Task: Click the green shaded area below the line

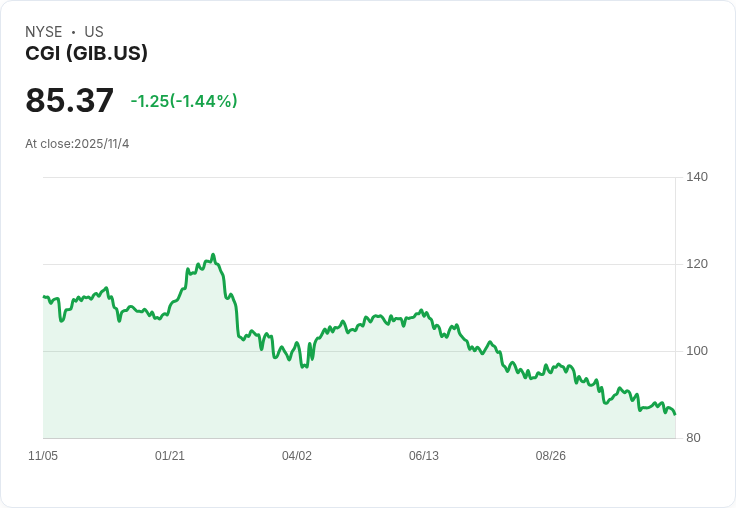Action: coord(300,400)
